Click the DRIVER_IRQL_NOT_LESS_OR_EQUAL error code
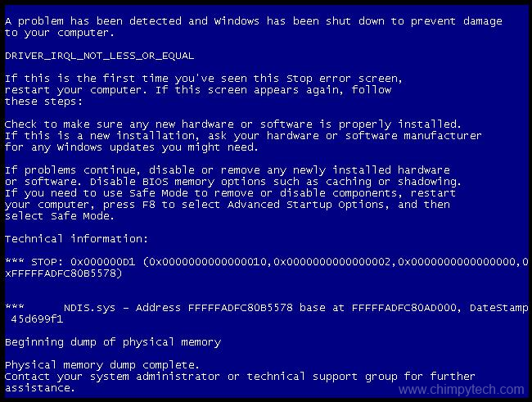532x402 pixels. (x=99, y=56)
